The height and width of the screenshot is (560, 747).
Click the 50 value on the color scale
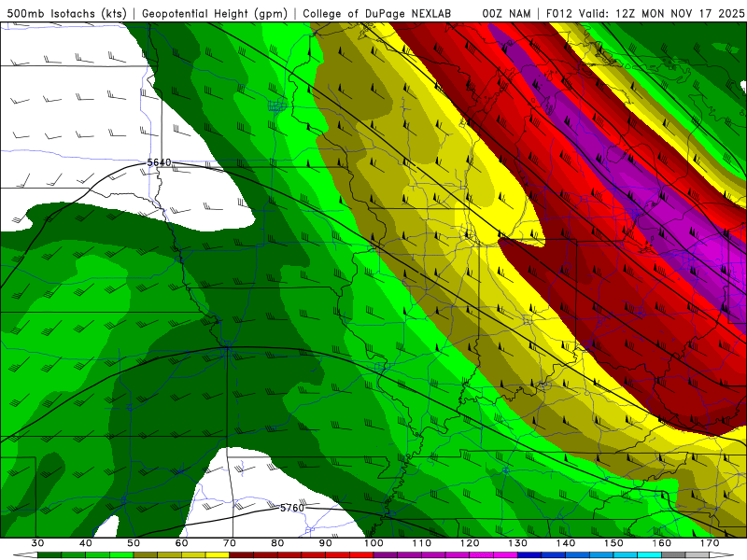coord(134,543)
